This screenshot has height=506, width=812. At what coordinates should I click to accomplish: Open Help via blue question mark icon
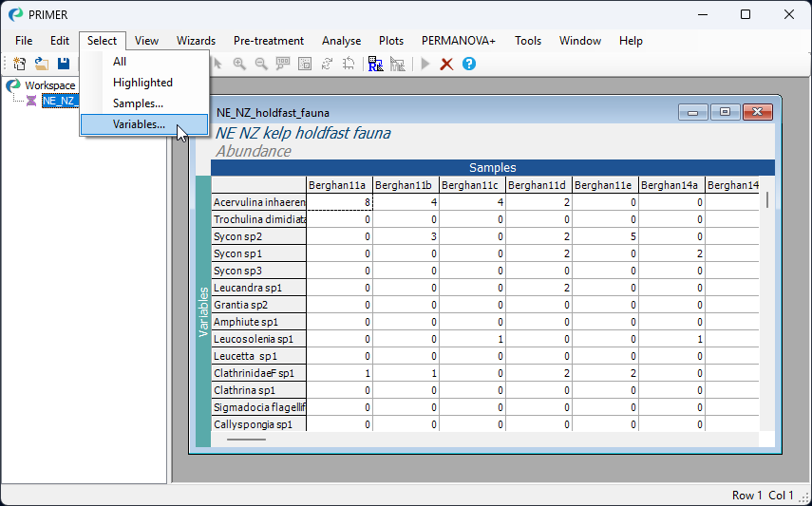click(x=468, y=64)
